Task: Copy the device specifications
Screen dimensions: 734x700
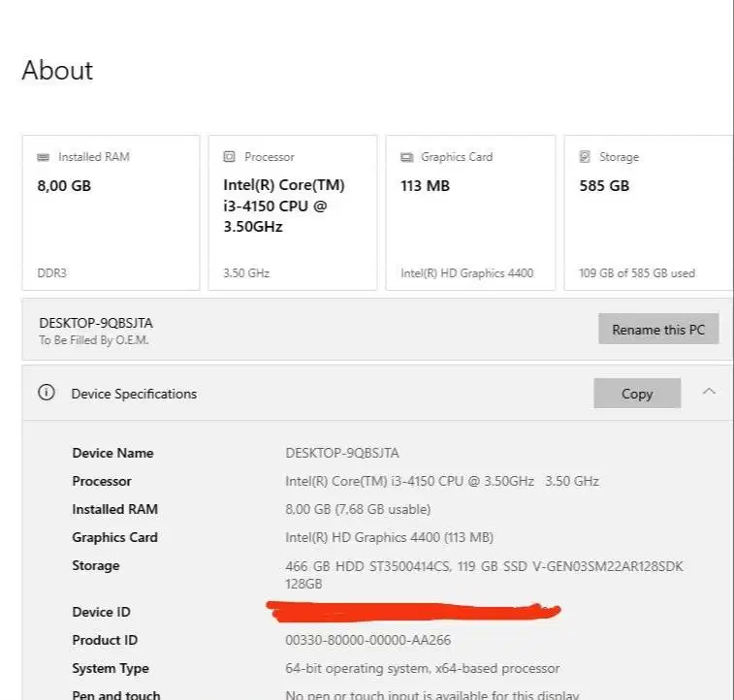Action: 637,394
